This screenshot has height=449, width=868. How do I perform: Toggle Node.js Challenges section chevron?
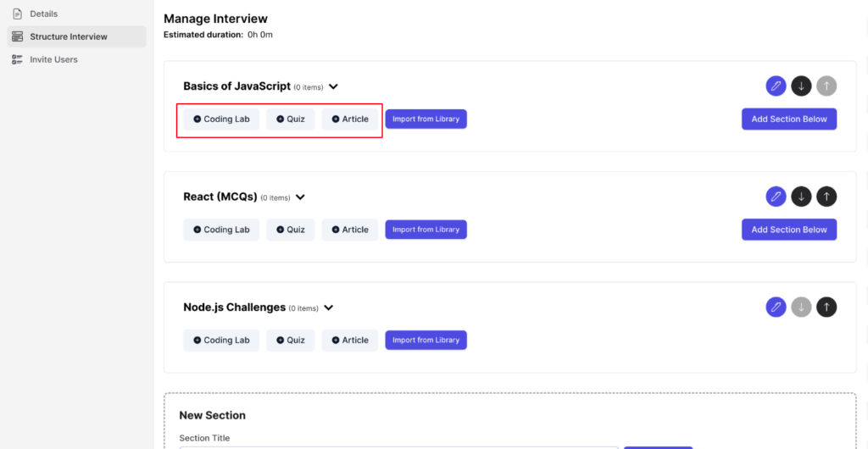(328, 308)
